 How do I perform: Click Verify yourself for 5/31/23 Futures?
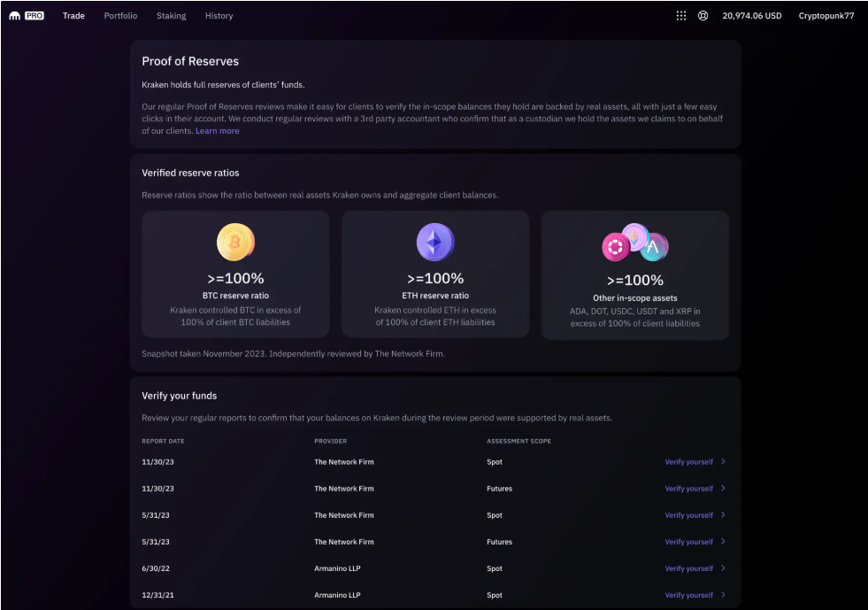pos(688,542)
